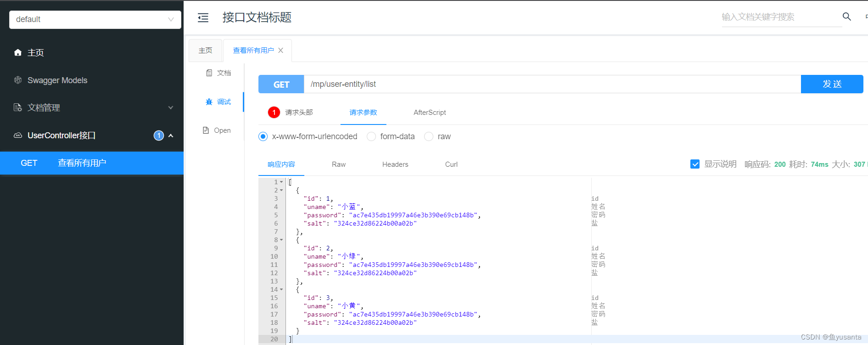
Task: Click the "uname": "小黄" line
Action: [x=333, y=306]
